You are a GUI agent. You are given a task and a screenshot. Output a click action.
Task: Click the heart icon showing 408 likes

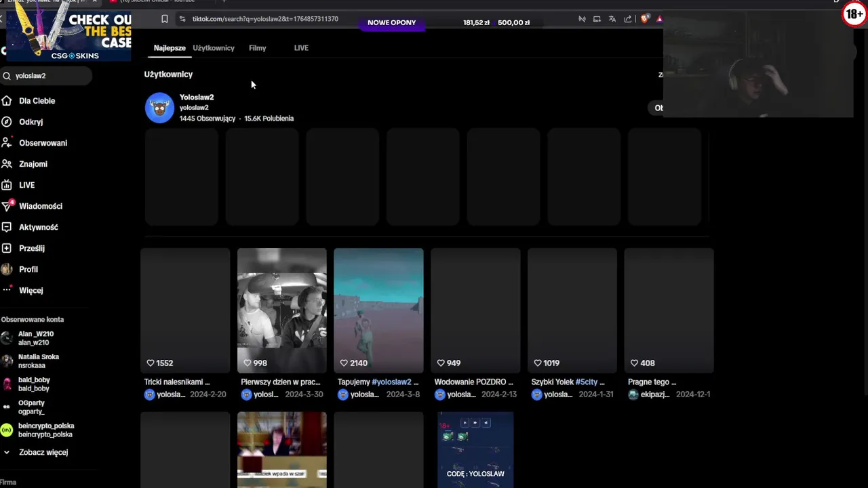[x=634, y=363]
